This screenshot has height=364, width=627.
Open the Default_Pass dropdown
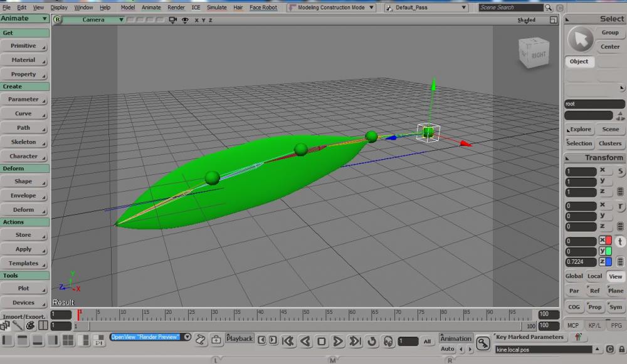426,8
